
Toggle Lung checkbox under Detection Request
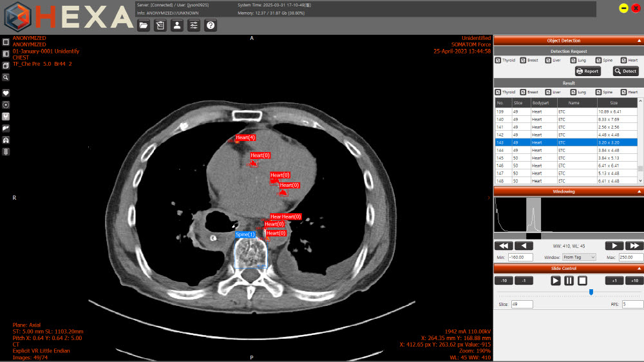tap(573, 61)
